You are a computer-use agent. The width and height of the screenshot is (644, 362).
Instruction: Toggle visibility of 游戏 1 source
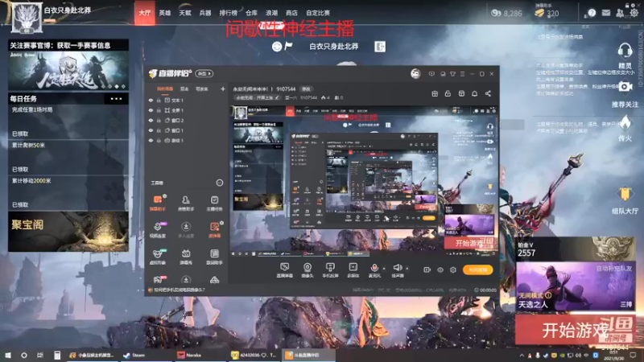pyautogui.click(x=151, y=140)
